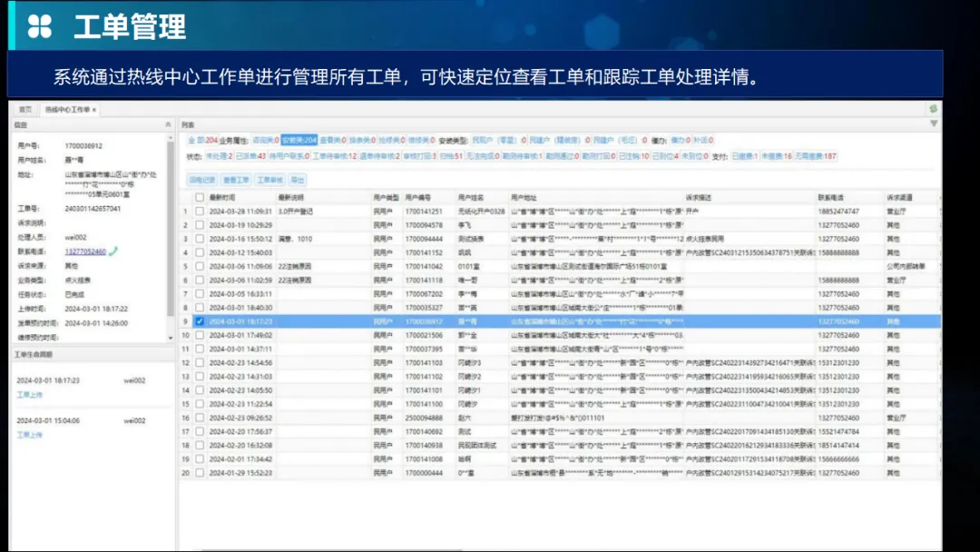Filter payment by 无需缴费:187

pyautogui.click(x=816, y=156)
